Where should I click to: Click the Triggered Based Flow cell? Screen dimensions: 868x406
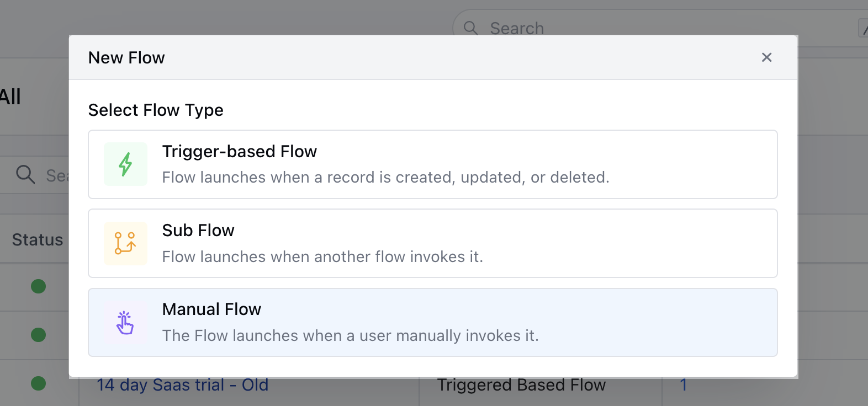tap(521, 384)
